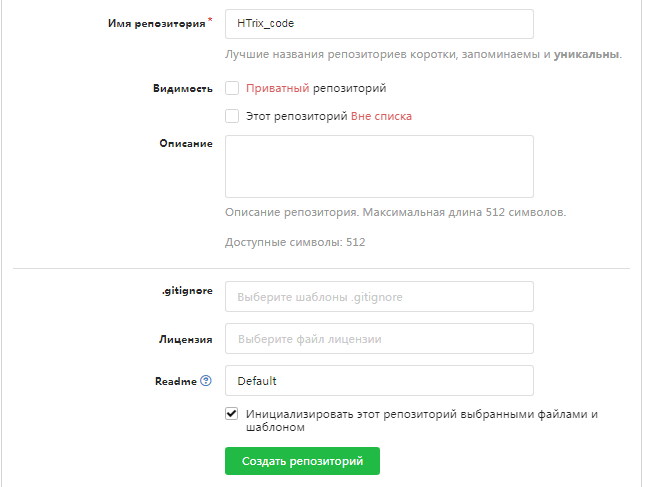Click the red Приватный text
Image resolution: width=645 pixels, height=487 pixels.
(277, 88)
